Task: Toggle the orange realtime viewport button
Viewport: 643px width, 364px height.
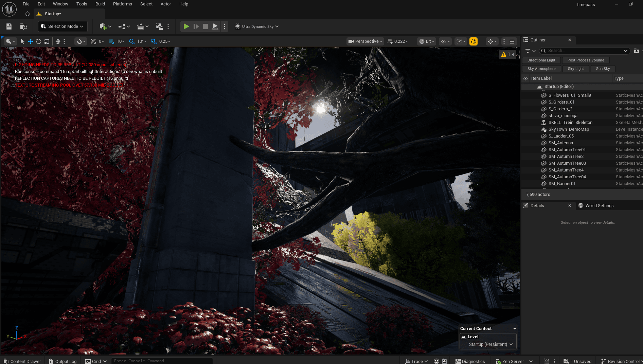Action: click(x=473, y=41)
